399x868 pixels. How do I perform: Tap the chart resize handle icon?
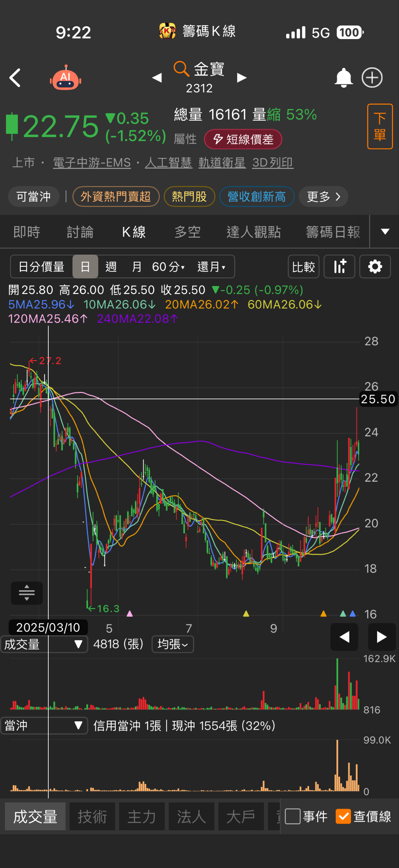[27, 593]
